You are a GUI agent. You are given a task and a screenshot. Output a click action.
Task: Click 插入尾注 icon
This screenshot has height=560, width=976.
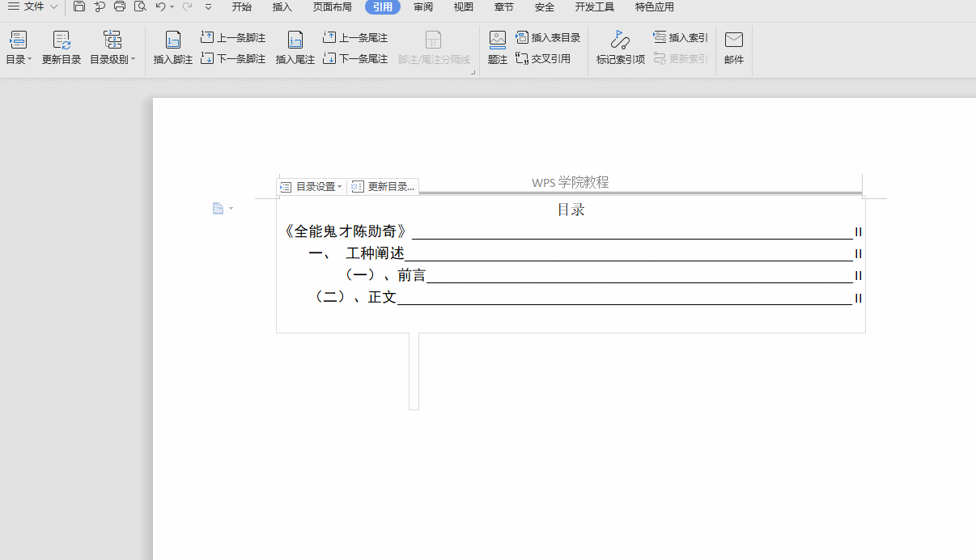[x=295, y=49]
